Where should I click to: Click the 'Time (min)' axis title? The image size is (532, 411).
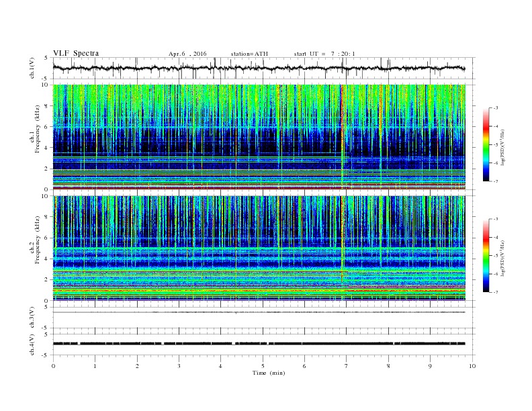pos(269,373)
